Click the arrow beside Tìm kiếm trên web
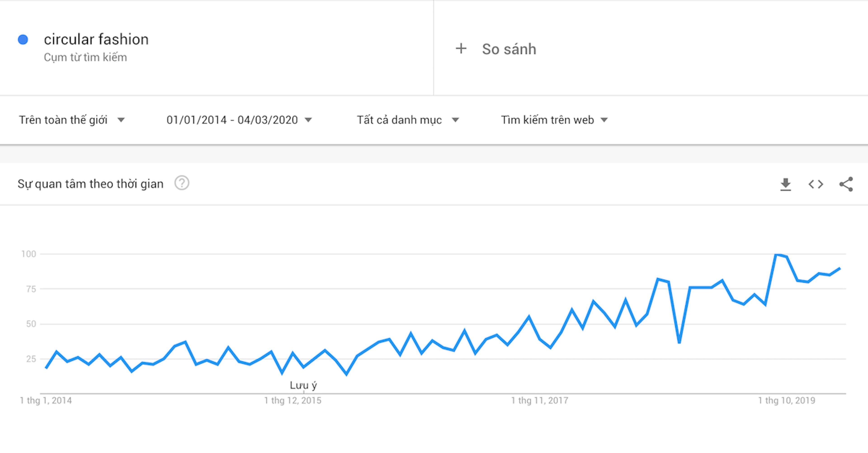868x453 pixels. [x=604, y=120]
